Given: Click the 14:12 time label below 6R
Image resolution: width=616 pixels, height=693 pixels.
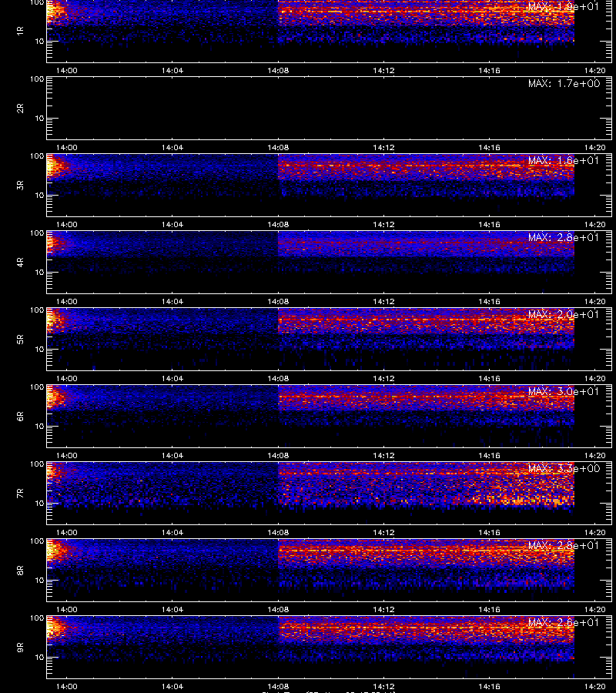Looking at the screenshot, I should 383,456.
